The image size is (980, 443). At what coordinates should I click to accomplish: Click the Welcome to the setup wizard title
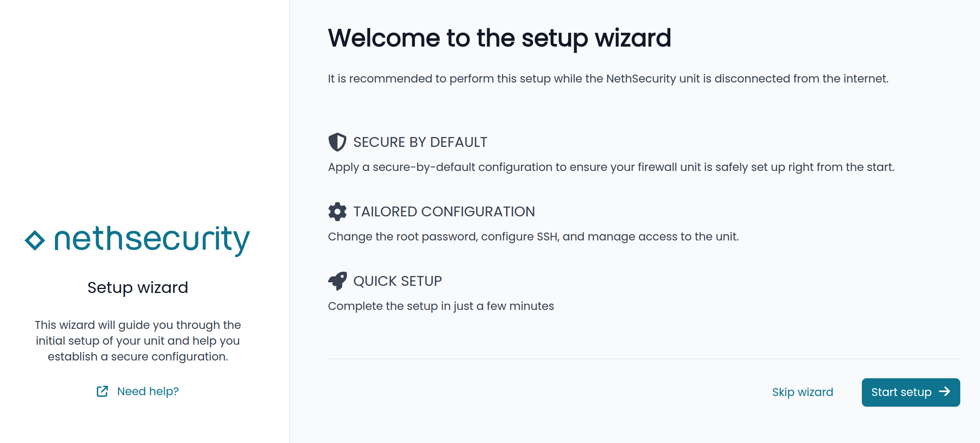[x=499, y=38]
